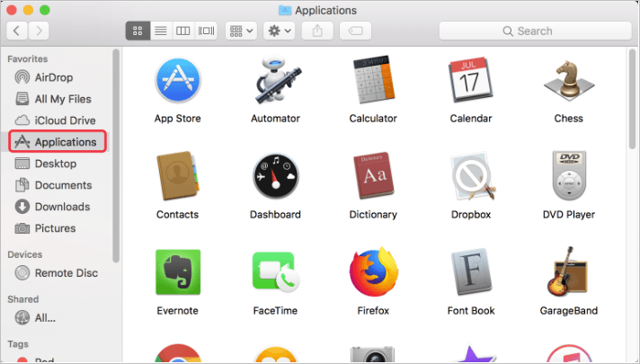The width and height of the screenshot is (640, 364).
Task: Select the Dashboard gauge icon
Action: (276, 176)
